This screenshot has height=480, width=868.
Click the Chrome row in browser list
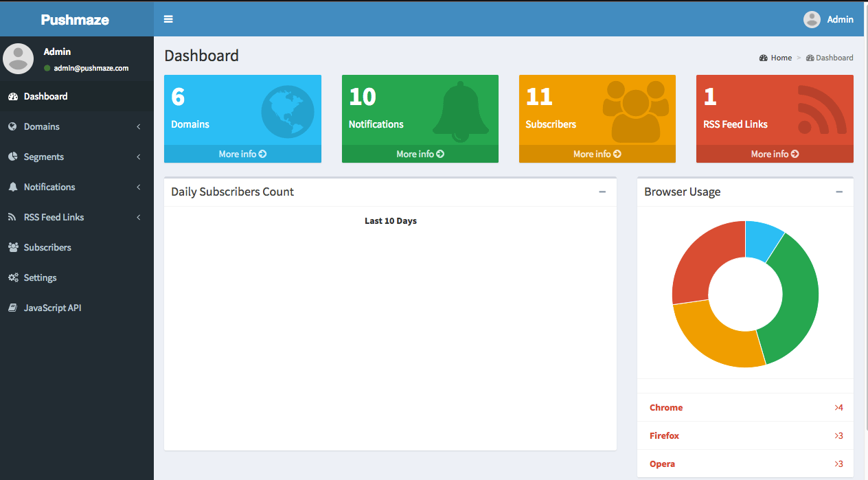click(x=746, y=407)
